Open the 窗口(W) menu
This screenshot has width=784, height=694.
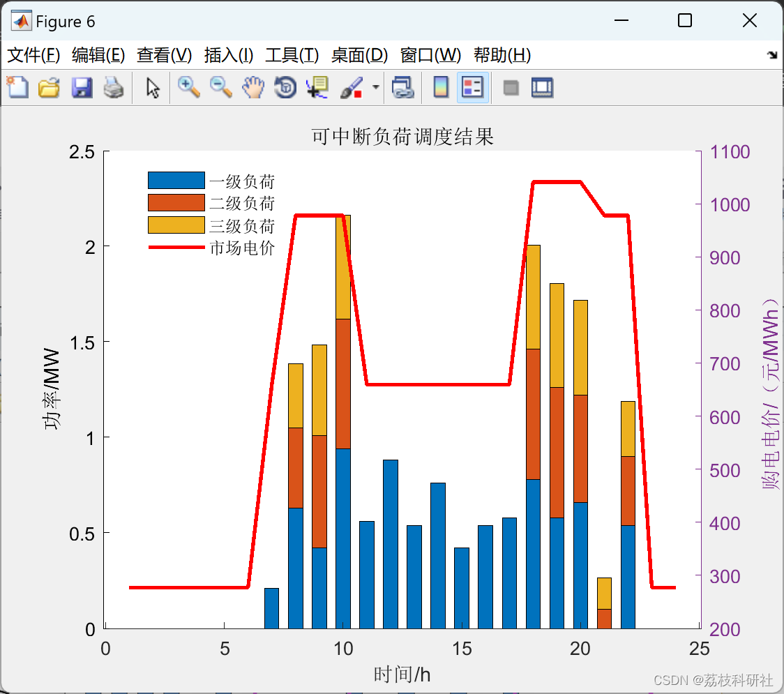(x=430, y=55)
